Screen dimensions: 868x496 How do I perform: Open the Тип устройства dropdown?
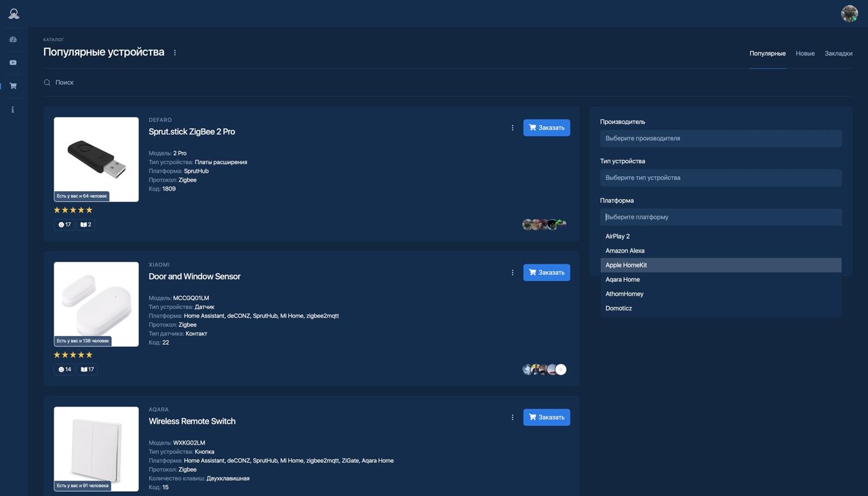coord(721,178)
